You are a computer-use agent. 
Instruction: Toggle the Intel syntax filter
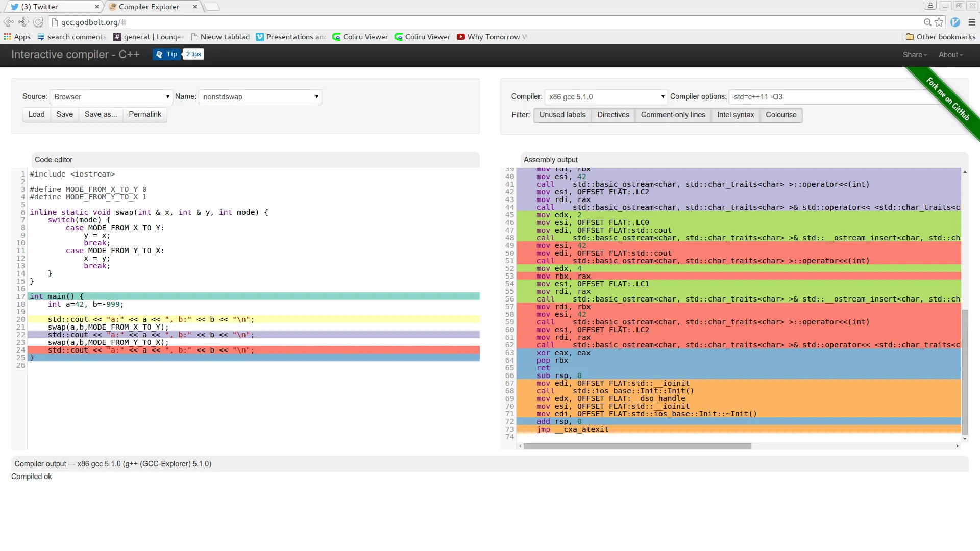735,115
